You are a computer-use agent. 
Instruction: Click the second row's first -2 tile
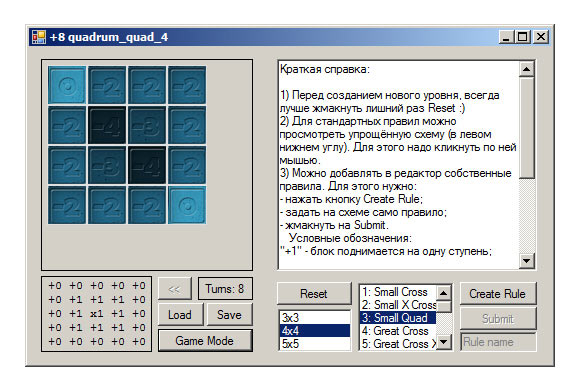pos(67,125)
